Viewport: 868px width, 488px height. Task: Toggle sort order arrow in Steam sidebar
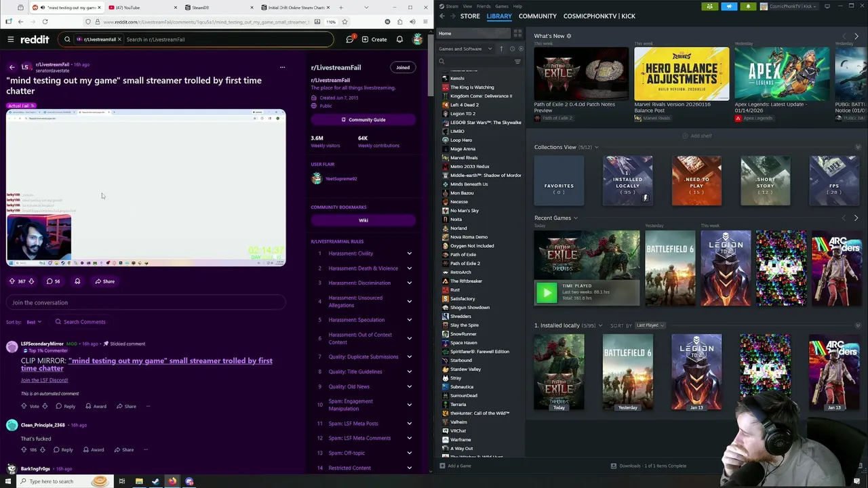(x=502, y=49)
